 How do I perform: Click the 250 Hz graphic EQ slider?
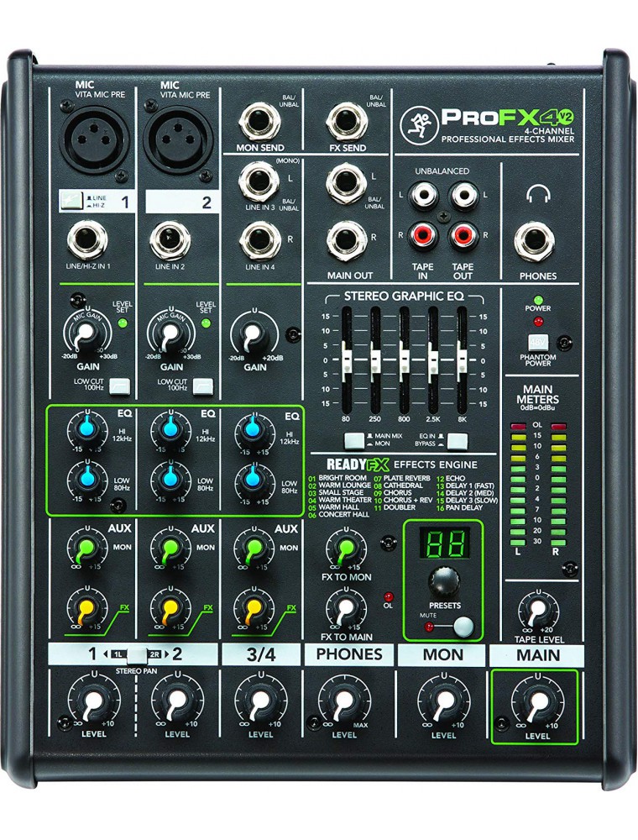374,360
